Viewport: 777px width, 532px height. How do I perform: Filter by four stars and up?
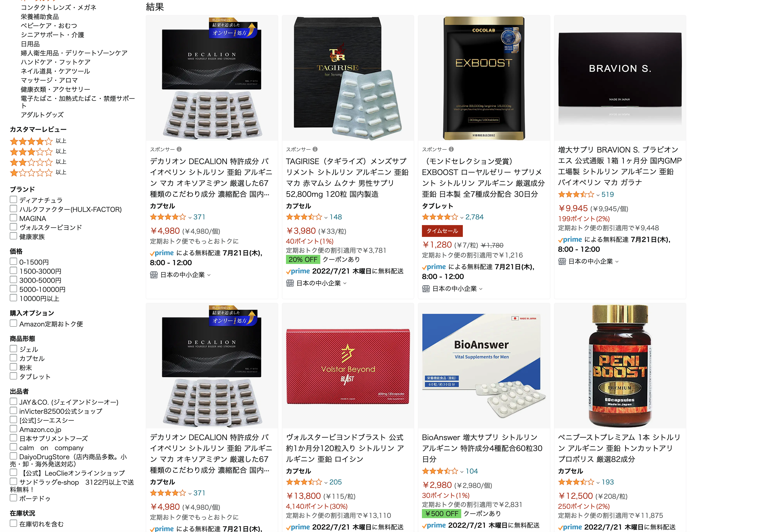pyautogui.click(x=38, y=141)
